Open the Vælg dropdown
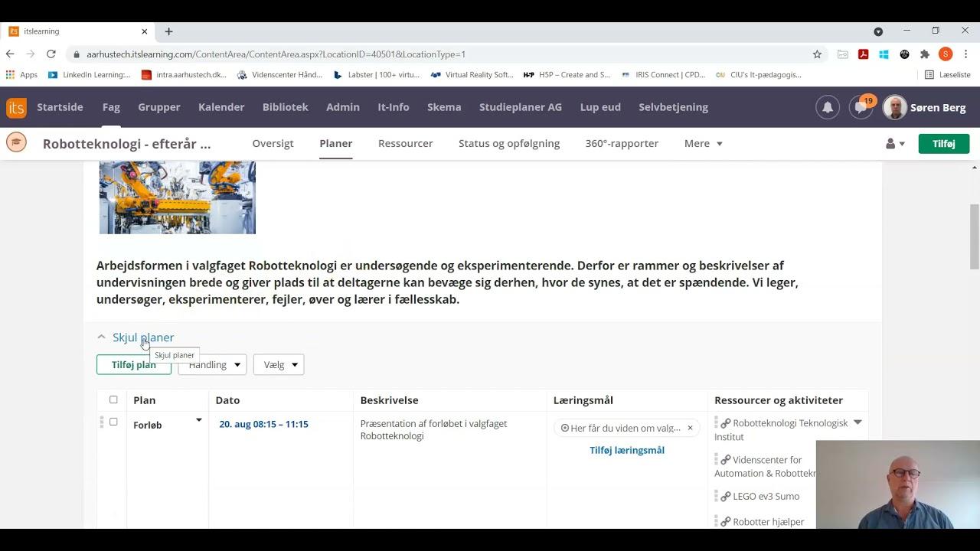The width and height of the screenshot is (980, 551). tap(279, 365)
